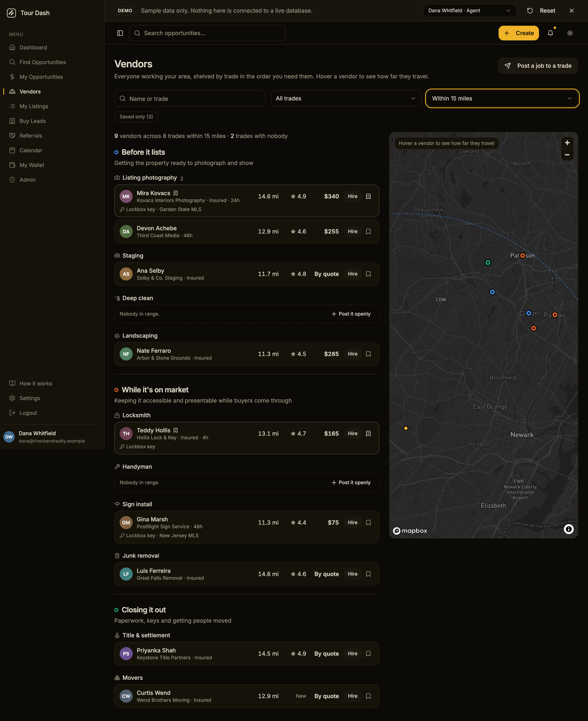Click the Search opportunities field
Viewport: 588px width, 721px height.
[207, 33]
